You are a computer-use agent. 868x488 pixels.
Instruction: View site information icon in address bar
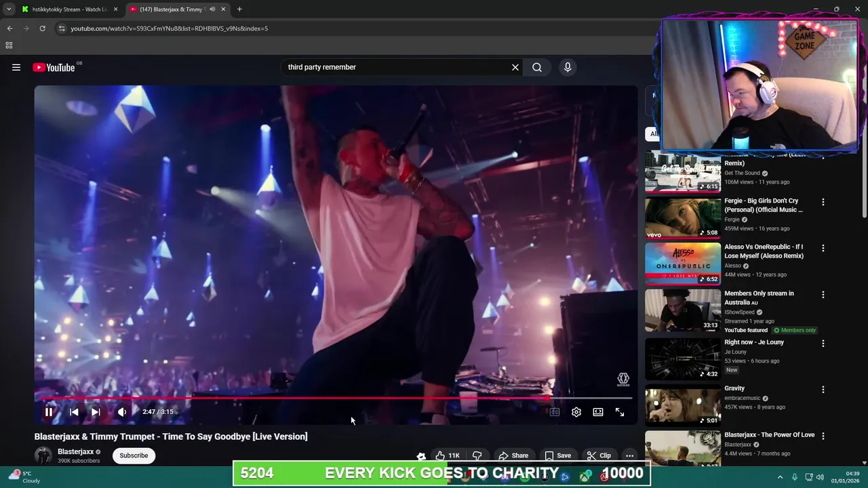(62, 28)
